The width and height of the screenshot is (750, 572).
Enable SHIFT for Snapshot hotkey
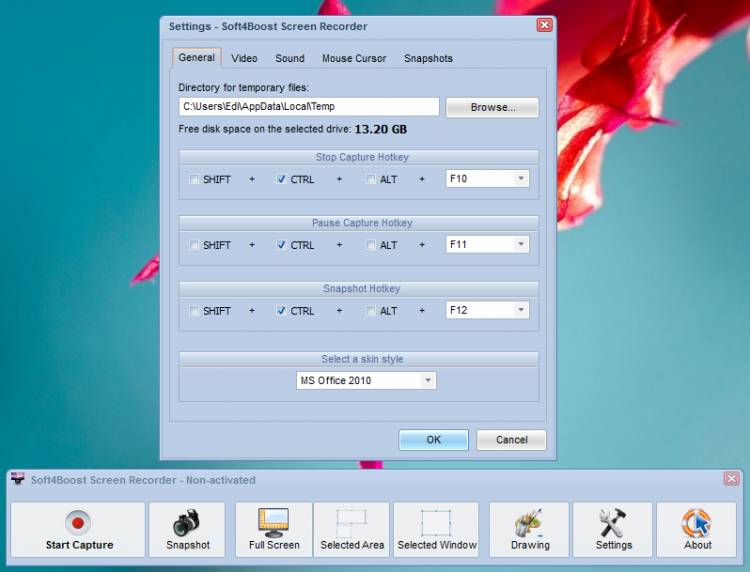194,311
